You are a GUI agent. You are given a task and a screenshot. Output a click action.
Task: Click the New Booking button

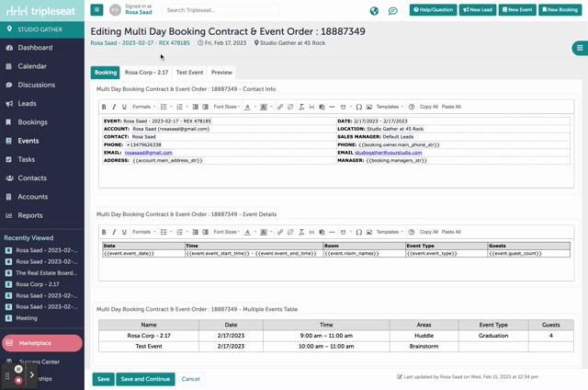[x=560, y=10]
